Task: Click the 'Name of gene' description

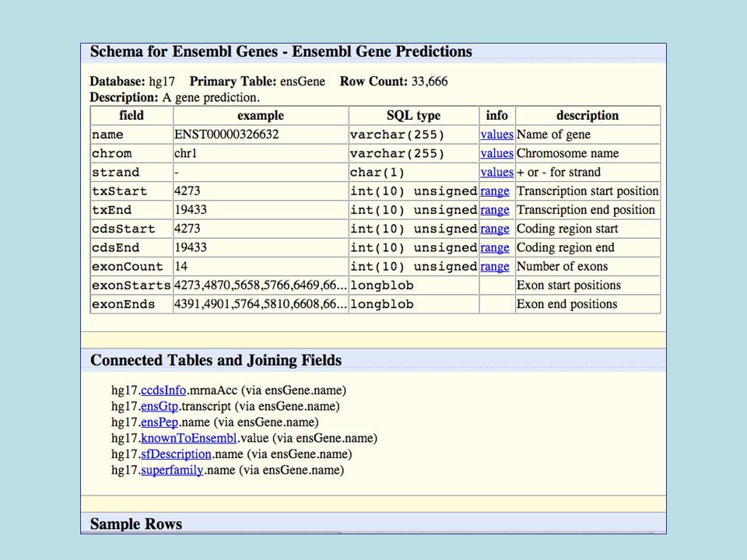Action: (553, 135)
